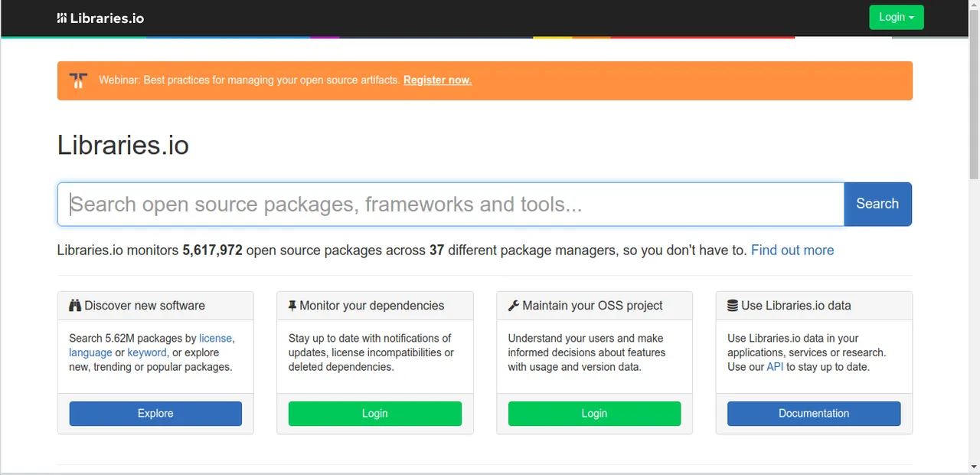Click the Tidelift icon in the orange banner
Image resolution: width=980 pixels, height=475 pixels.
coord(78,80)
